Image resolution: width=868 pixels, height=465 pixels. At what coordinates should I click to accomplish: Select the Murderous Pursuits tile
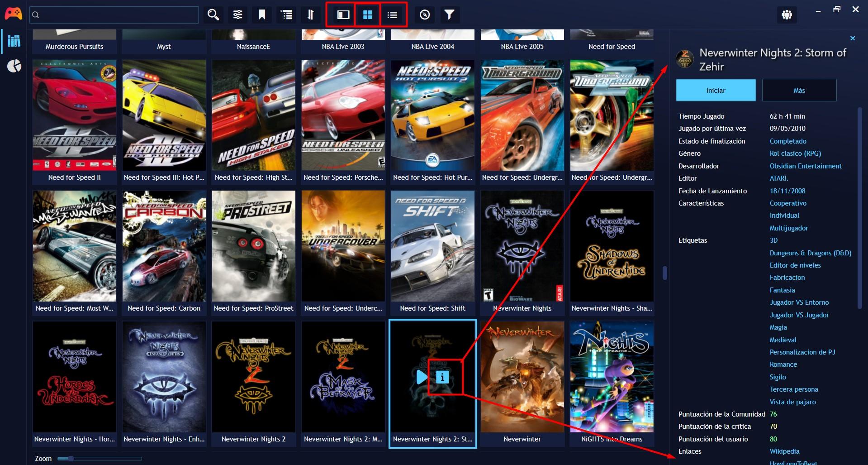point(75,42)
